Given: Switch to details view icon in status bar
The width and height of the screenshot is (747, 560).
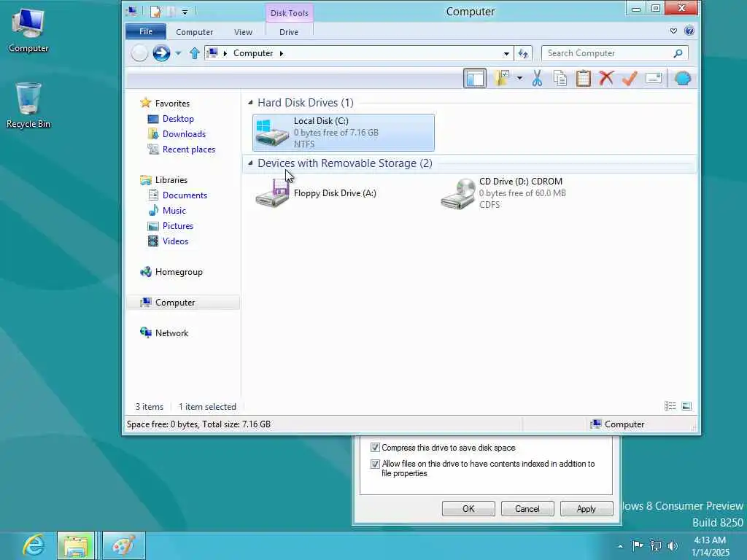Looking at the screenshot, I should coord(670,406).
